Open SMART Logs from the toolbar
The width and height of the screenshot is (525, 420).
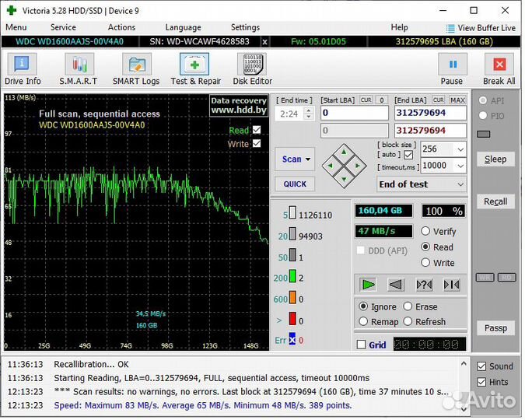[x=136, y=68]
